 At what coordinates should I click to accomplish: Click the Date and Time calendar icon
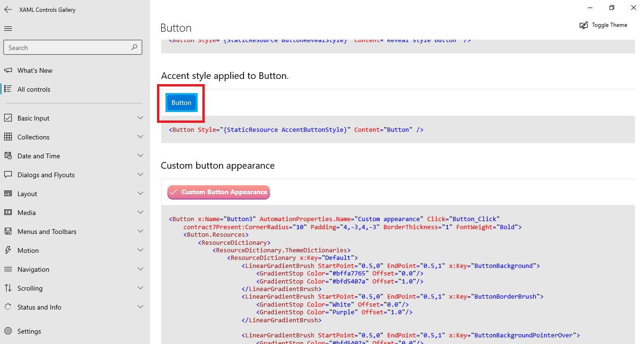[x=8, y=155]
